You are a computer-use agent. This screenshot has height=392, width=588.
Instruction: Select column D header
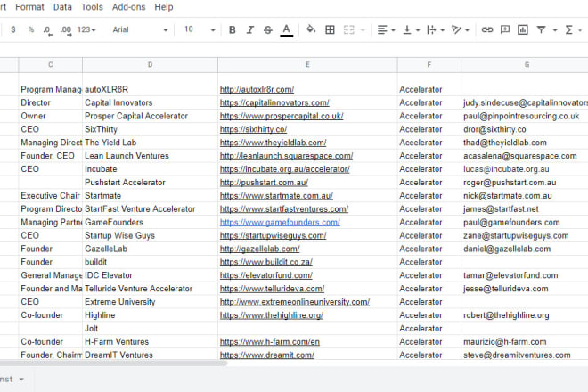tap(150, 64)
